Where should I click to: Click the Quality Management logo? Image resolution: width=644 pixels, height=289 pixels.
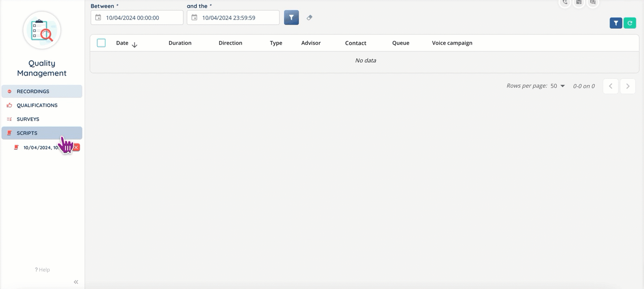(x=42, y=30)
